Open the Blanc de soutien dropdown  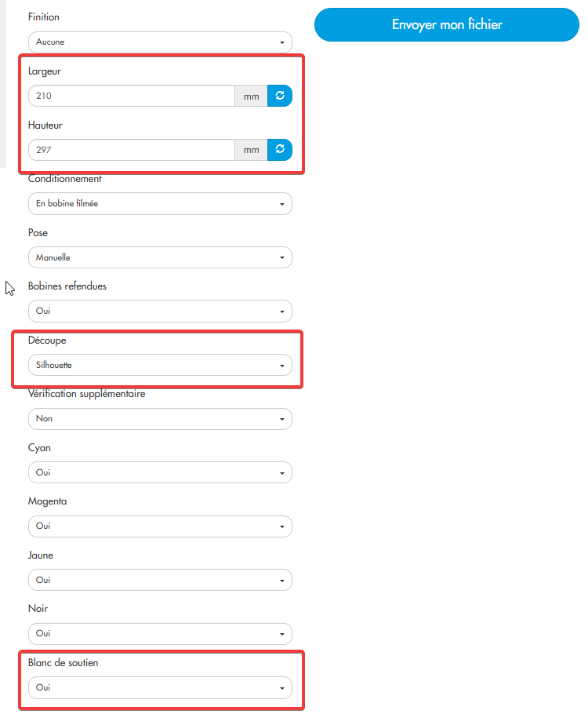tap(160, 687)
